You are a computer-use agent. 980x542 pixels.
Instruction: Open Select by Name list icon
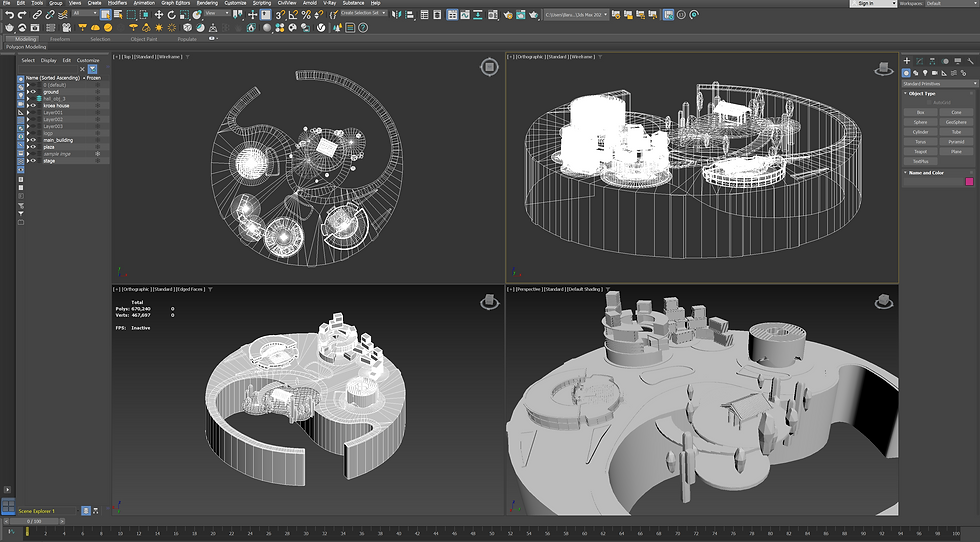pos(118,14)
